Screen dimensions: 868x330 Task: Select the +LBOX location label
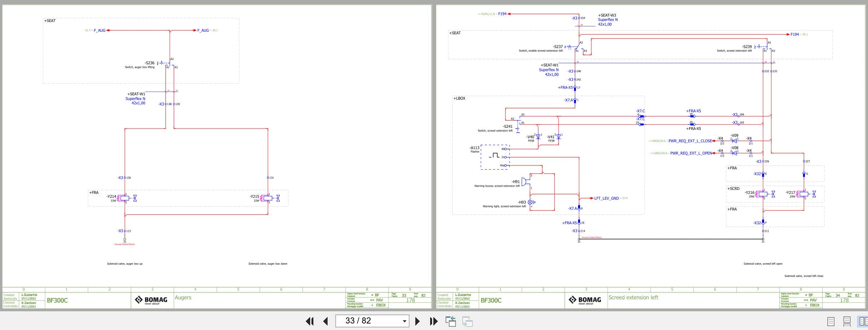pyautogui.click(x=459, y=98)
